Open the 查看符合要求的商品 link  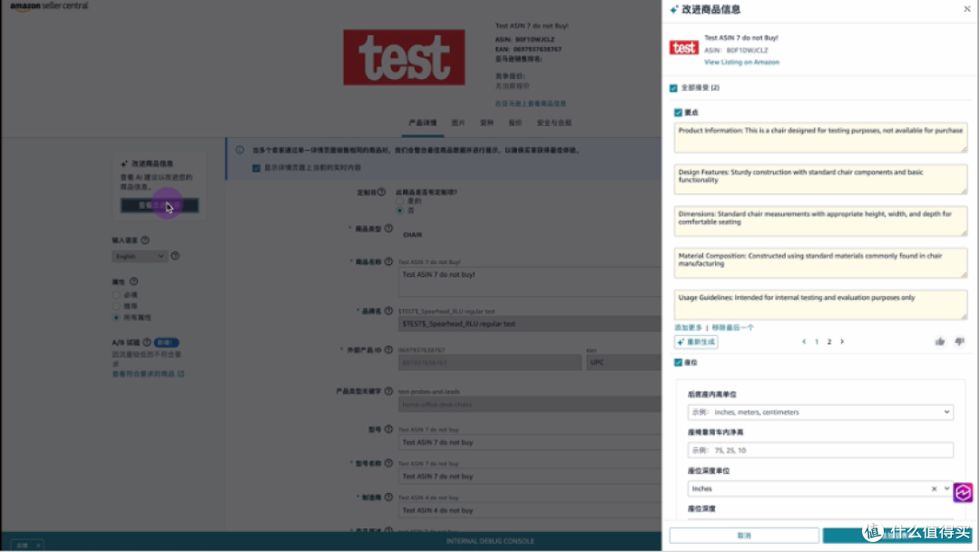[x=148, y=374]
